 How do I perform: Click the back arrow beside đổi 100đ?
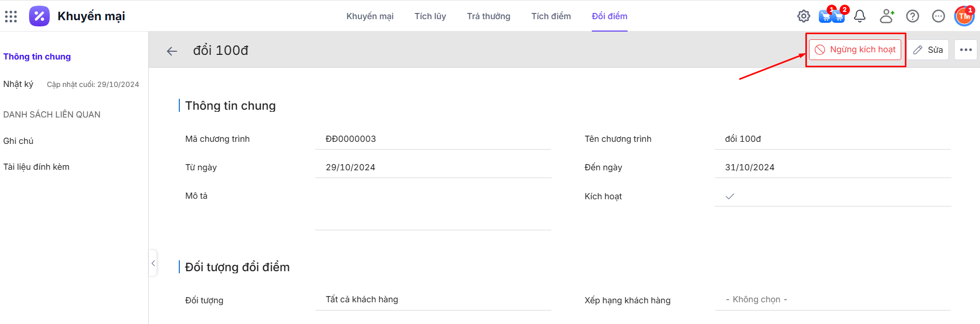(x=172, y=51)
